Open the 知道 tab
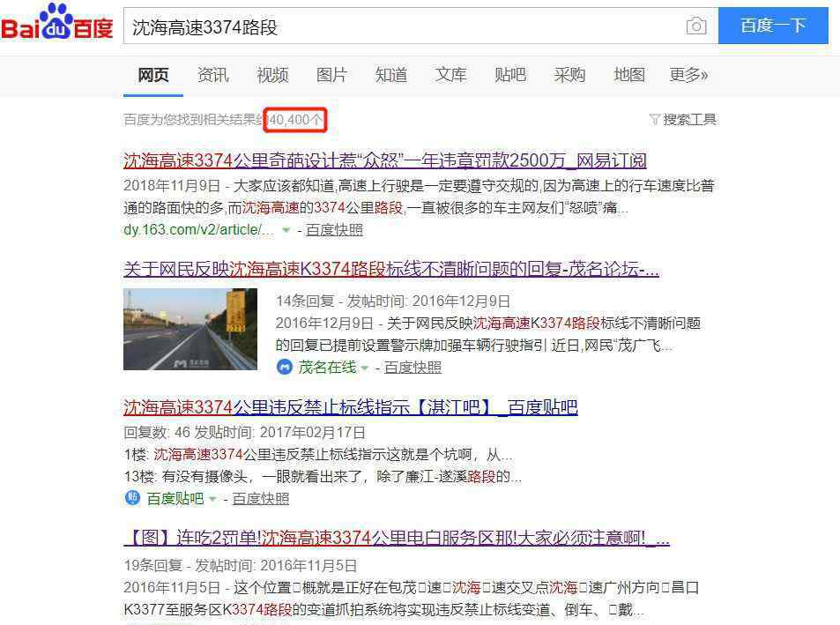This screenshot has width=840, height=625. click(x=391, y=75)
